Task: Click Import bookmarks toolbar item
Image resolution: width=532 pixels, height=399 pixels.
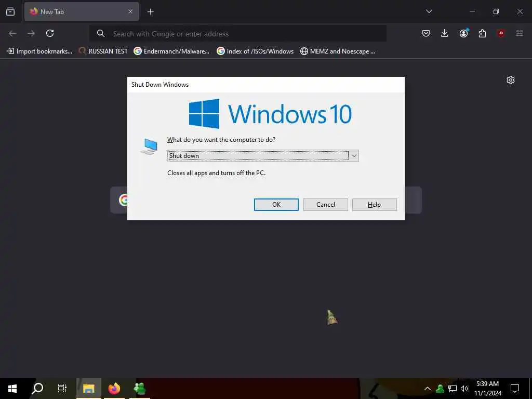Action: 39,51
